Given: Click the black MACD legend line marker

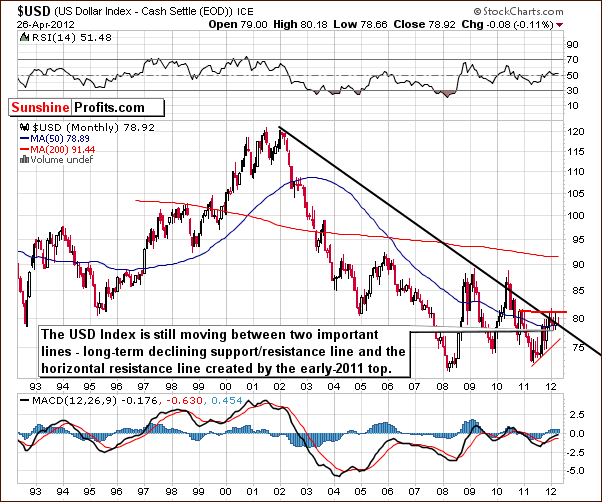Looking at the screenshot, I should [25, 401].
